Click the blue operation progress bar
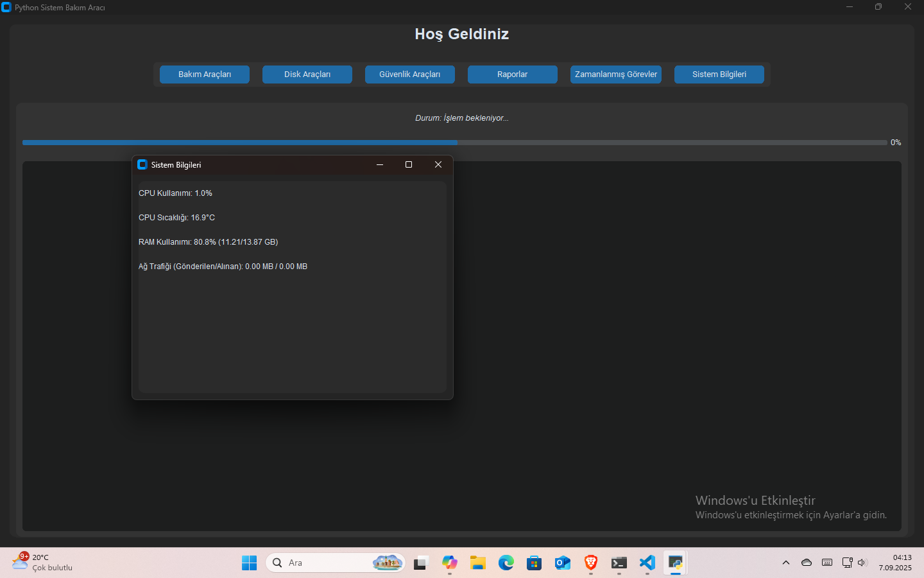The image size is (924, 578). pyautogui.click(x=455, y=143)
